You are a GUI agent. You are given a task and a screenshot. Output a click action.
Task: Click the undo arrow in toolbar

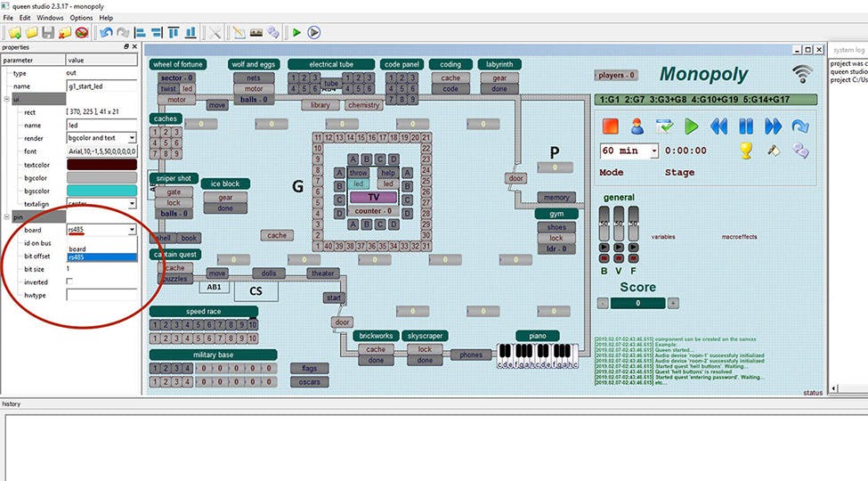[x=106, y=33]
